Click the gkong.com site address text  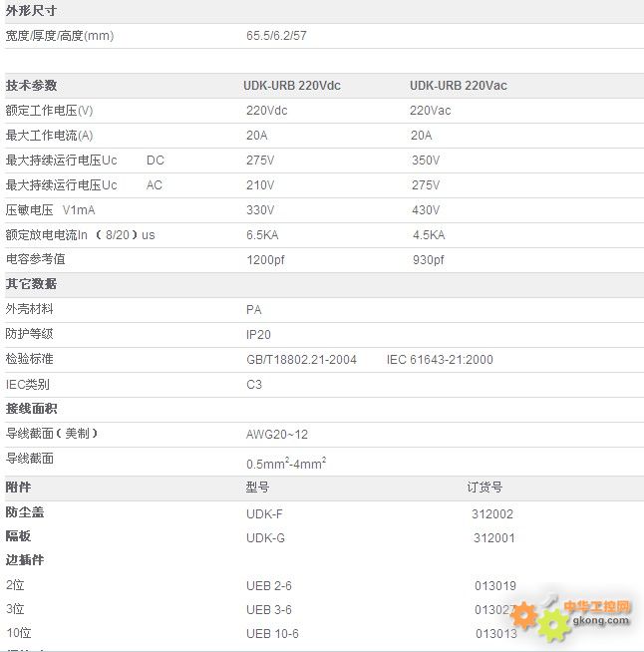tap(597, 621)
